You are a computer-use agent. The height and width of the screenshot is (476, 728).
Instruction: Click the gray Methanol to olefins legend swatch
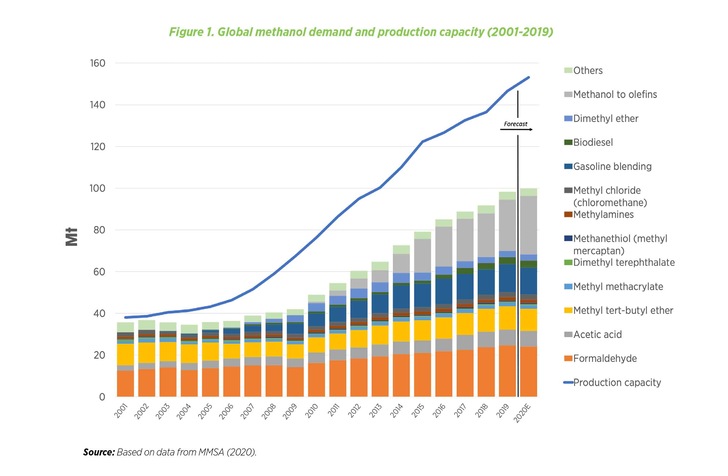[x=568, y=94]
